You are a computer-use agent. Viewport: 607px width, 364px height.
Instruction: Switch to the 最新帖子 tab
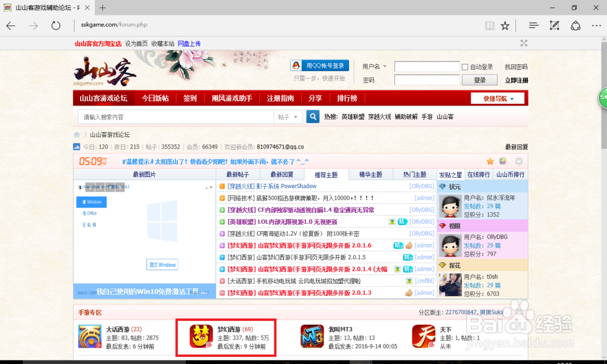pyautogui.click(x=238, y=175)
